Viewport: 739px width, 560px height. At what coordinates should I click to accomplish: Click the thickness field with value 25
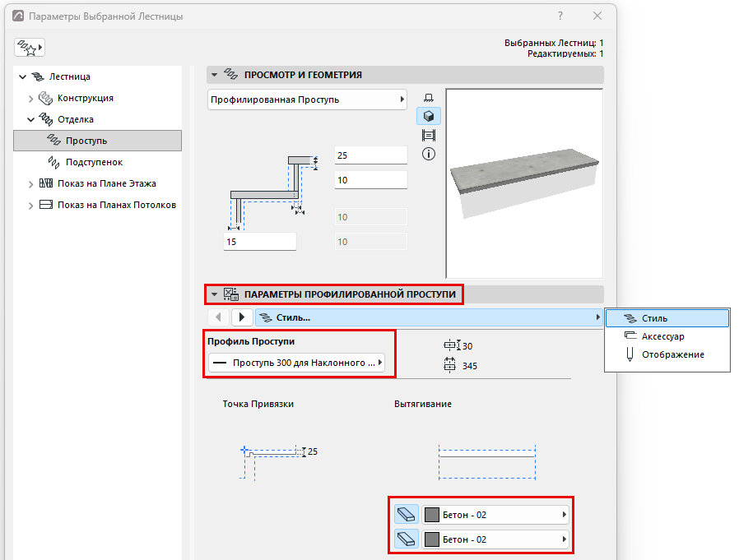(x=371, y=155)
